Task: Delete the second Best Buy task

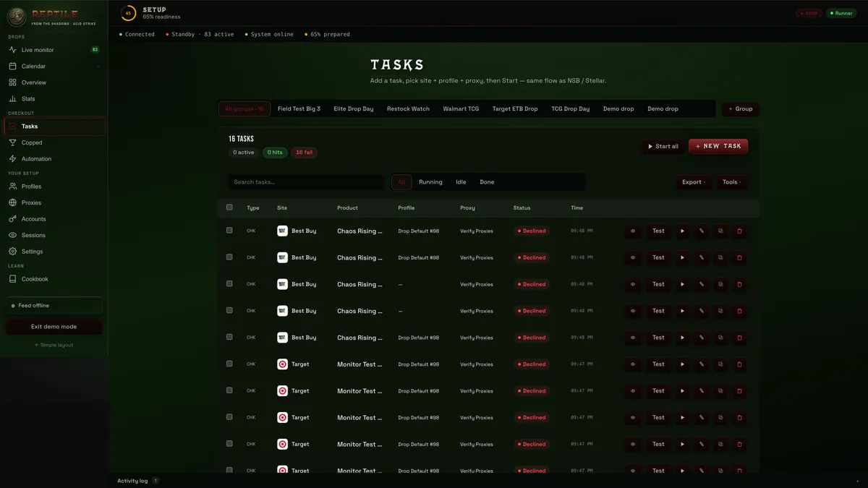Action: [739, 257]
